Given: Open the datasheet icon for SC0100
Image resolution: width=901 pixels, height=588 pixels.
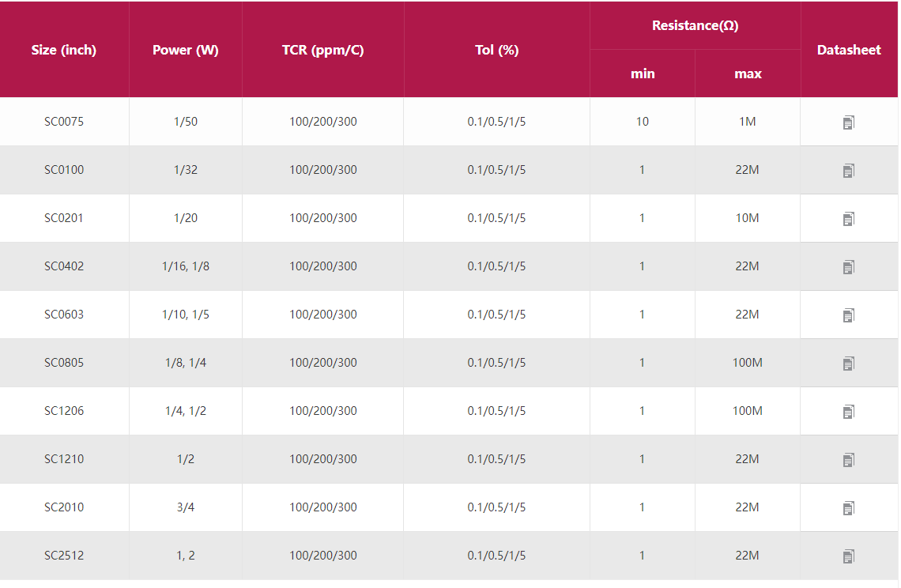Looking at the screenshot, I should 848,171.
